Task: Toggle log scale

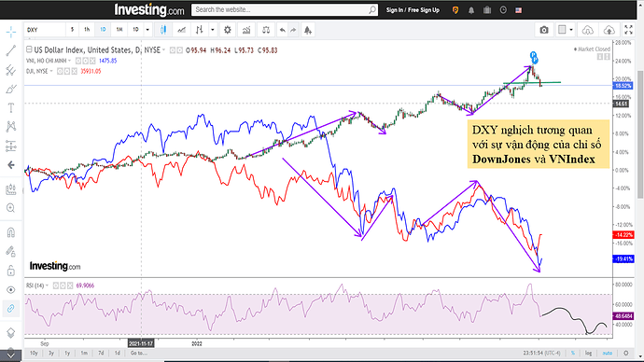Action: [589, 353]
